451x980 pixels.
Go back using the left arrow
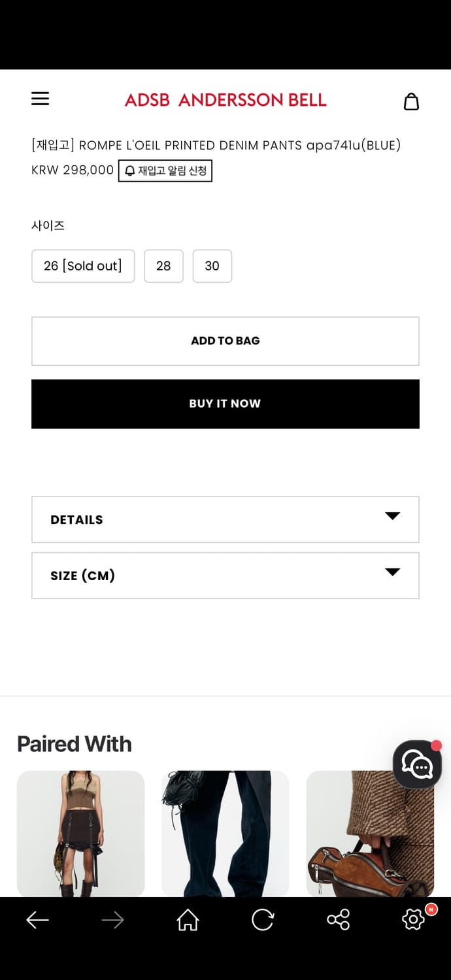pos(37,920)
